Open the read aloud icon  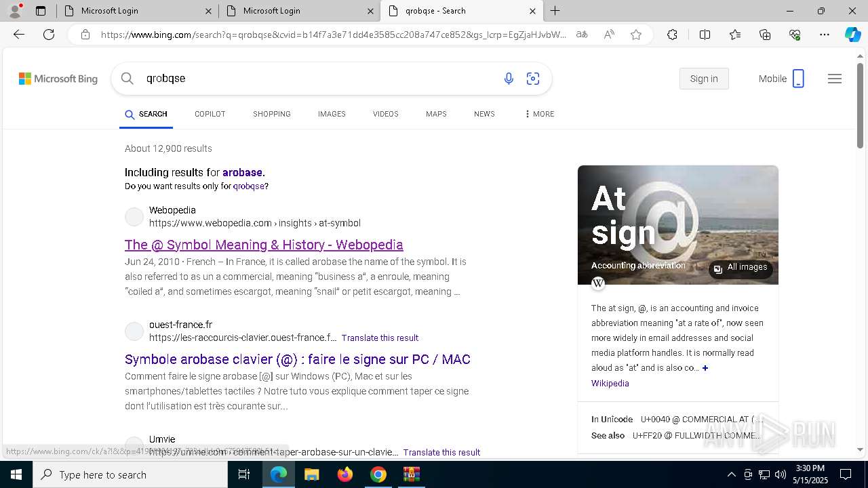(609, 35)
